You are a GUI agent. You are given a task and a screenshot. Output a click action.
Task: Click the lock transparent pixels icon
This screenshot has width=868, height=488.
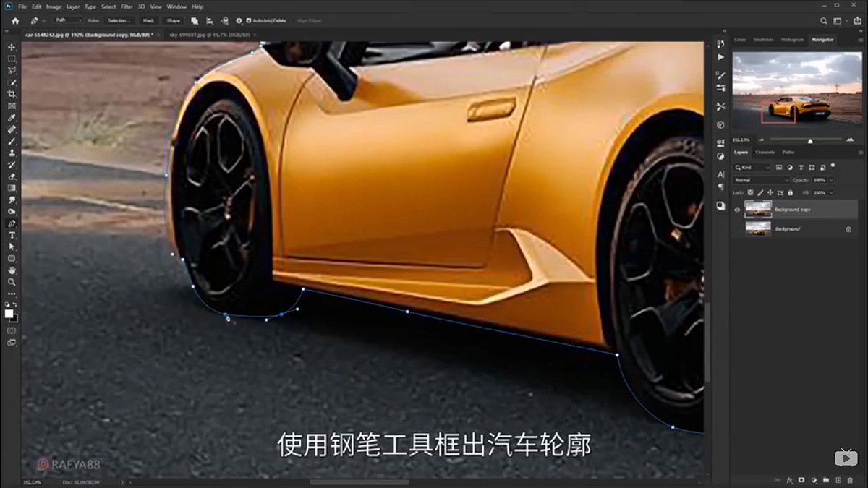(751, 192)
